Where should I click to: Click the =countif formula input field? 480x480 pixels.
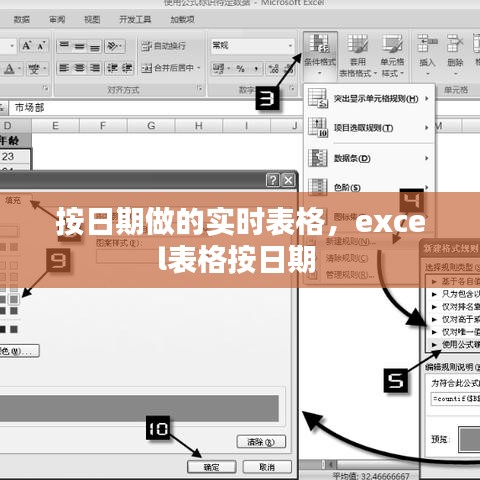[455, 399]
